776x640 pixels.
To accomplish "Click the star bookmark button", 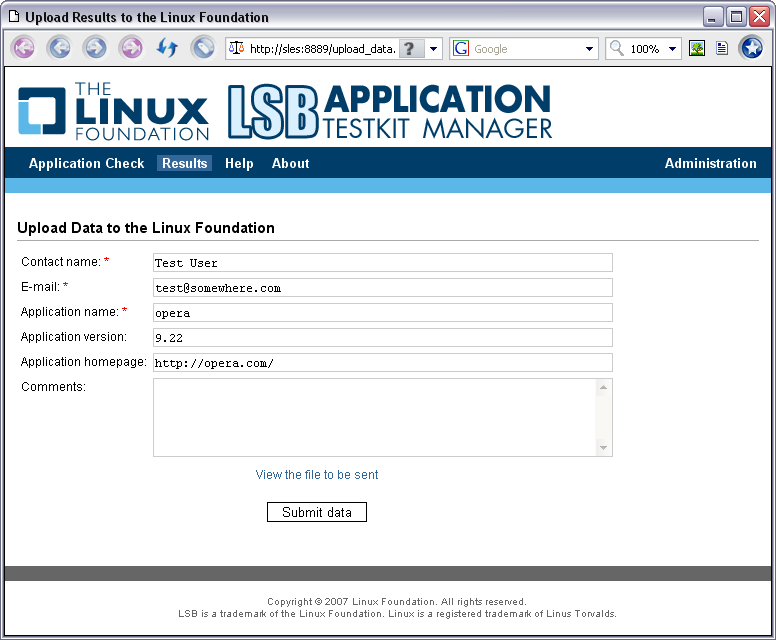I will click(x=751, y=49).
